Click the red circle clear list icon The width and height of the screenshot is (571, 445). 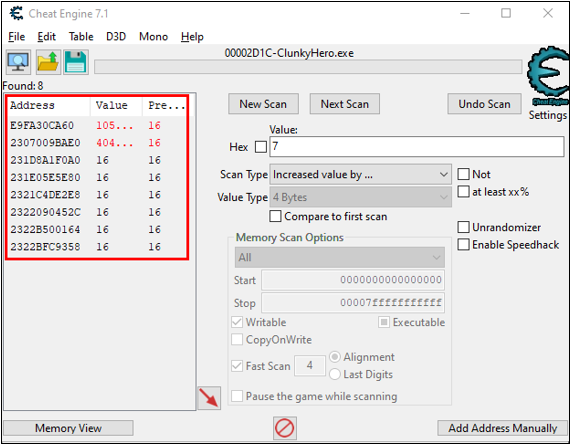tap(284, 428)
